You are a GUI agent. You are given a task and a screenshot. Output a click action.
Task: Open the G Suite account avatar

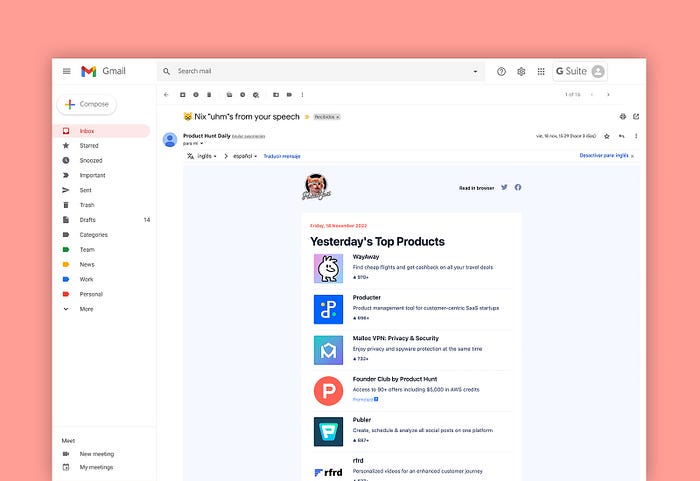598,71
